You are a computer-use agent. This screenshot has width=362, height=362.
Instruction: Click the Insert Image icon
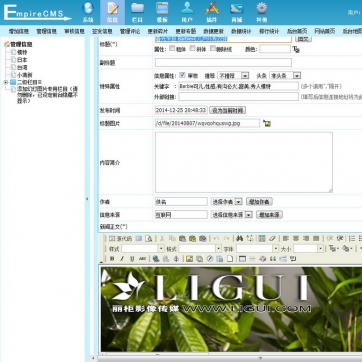pos(189,259)
